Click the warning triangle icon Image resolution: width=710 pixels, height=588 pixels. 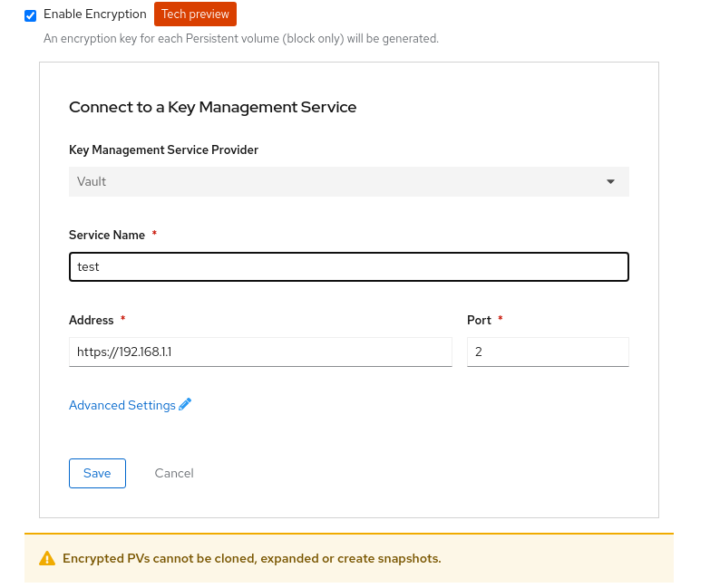pos(47,558)
